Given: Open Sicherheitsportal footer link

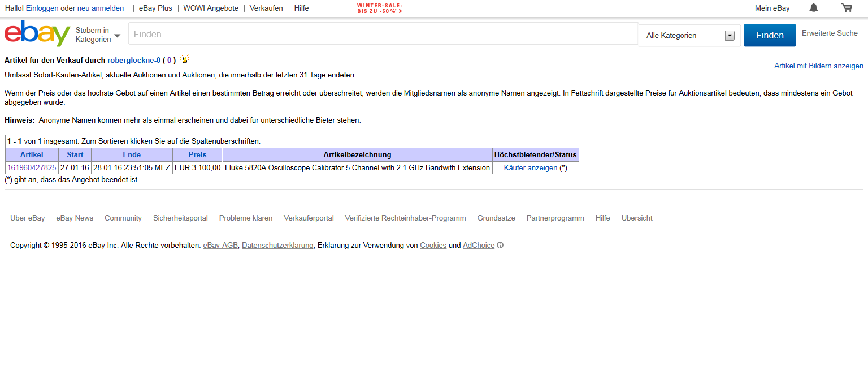Looking at the screenshot, I should tap(180, 218).
